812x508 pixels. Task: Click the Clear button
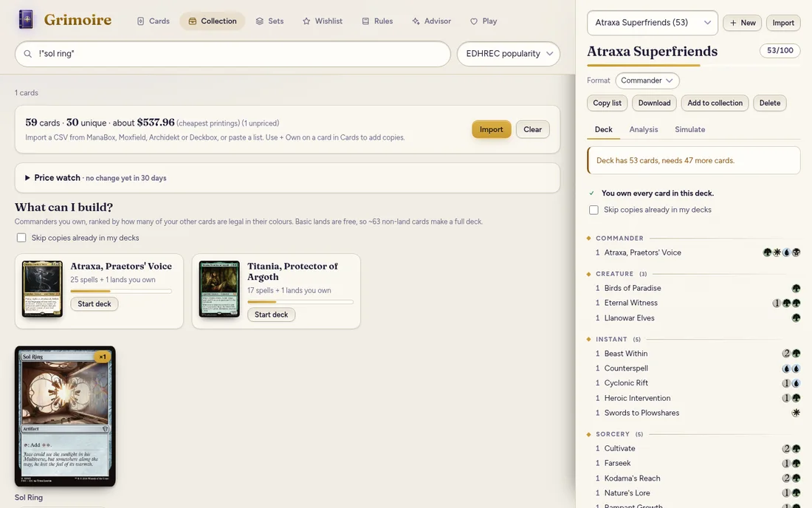tap(532, 129)
